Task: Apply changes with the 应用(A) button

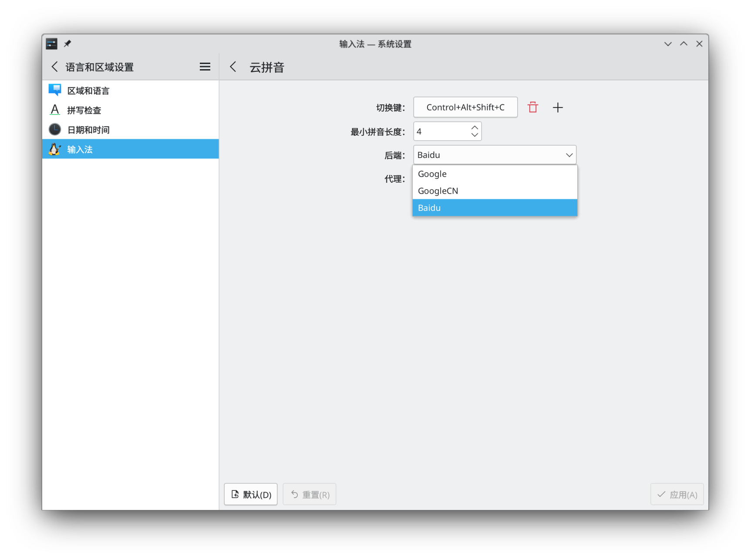Action: pos(677,494)
